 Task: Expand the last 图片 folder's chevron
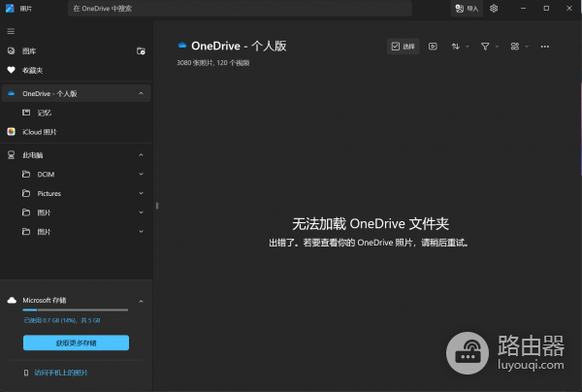[x=141, y=232]
